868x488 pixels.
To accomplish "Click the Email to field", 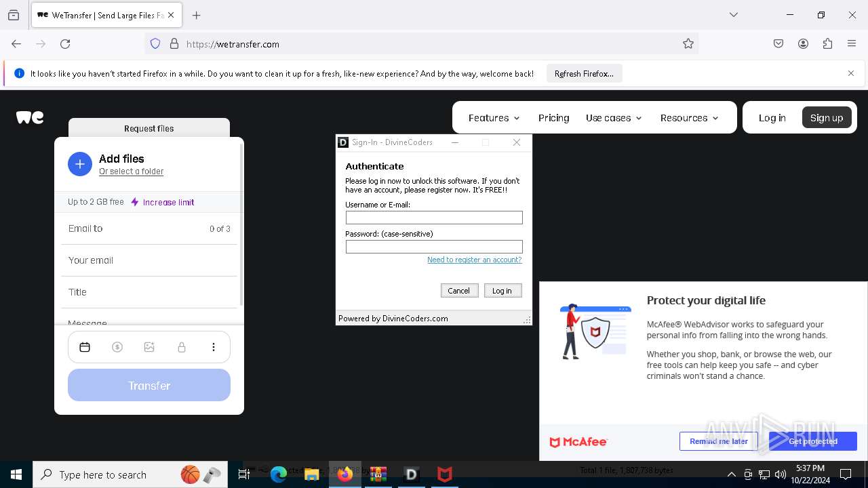I will click(149, 228).
